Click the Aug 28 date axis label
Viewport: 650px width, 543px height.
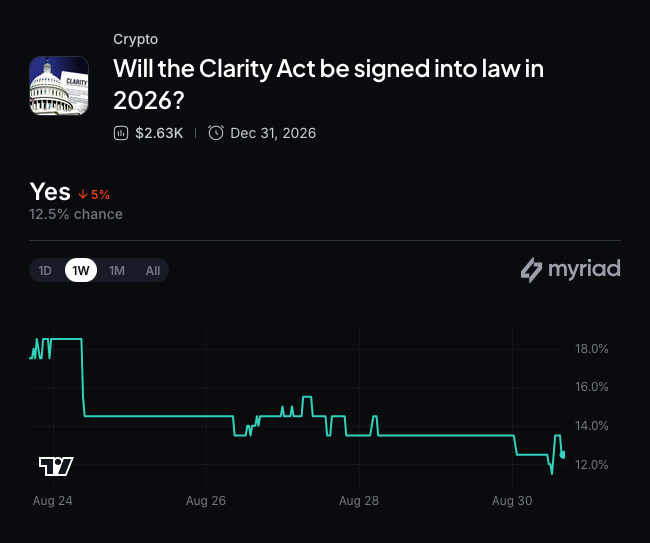(x=359, y=501)
